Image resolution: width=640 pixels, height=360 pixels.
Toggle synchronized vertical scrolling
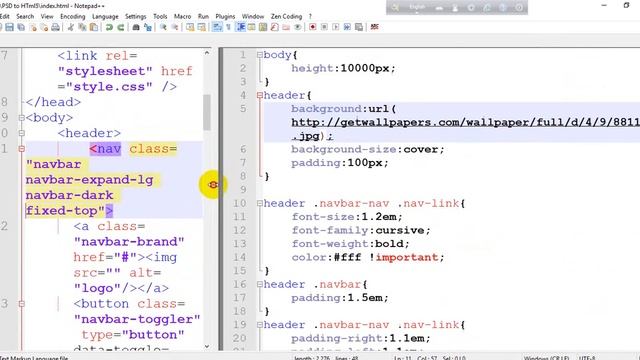(x=190, y=27)
